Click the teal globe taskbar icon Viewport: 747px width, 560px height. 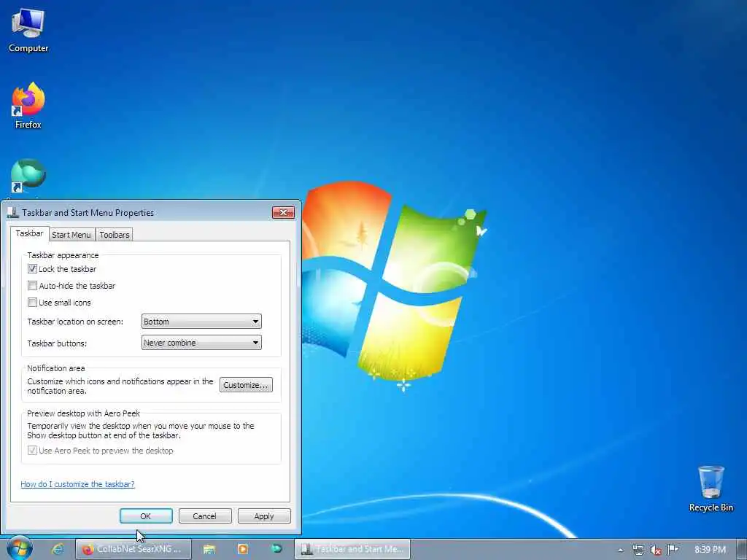[276, 548]
